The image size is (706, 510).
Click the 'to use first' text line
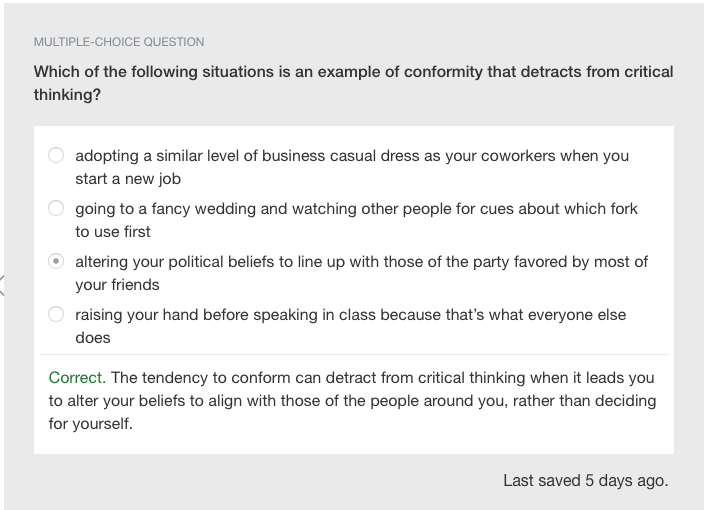(113, 232)
